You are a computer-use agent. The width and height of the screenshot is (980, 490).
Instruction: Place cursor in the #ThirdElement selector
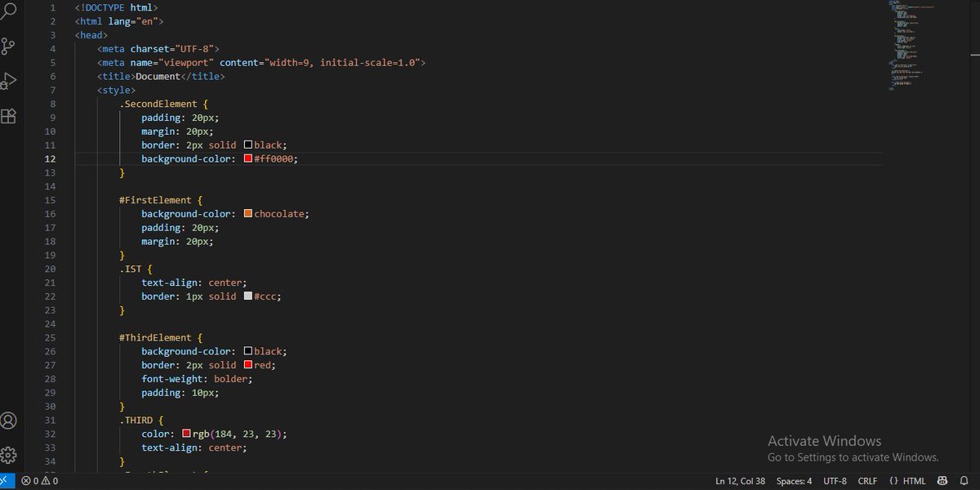point(155,337)
